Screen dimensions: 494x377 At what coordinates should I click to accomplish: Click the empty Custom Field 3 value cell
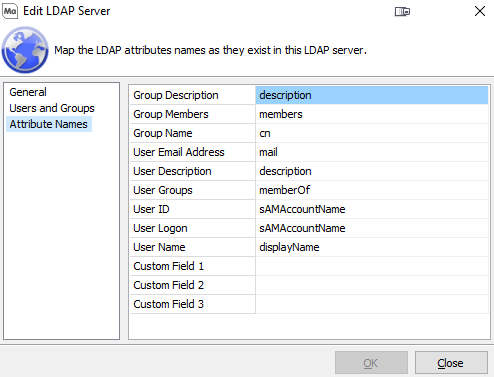coord(372,304)
